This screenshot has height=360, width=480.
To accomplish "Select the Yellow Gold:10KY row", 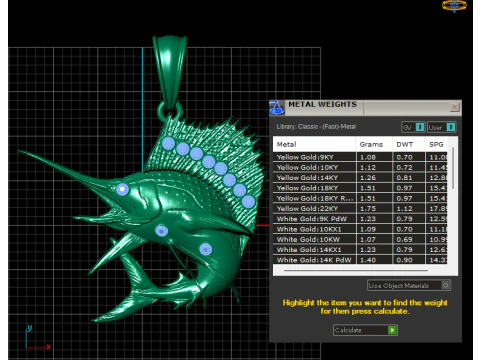I will tap(360, 167).
